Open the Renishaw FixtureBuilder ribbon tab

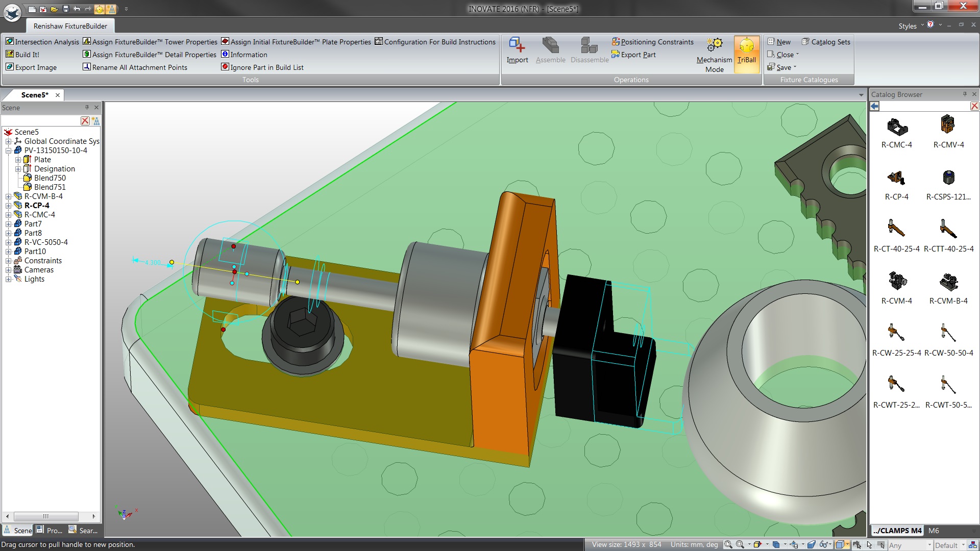coord(70,26)
